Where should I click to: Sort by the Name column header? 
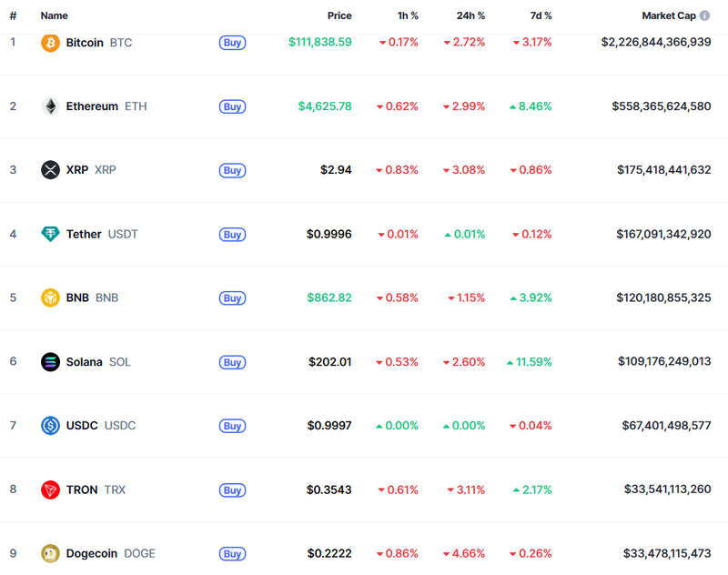coord(54,16)
